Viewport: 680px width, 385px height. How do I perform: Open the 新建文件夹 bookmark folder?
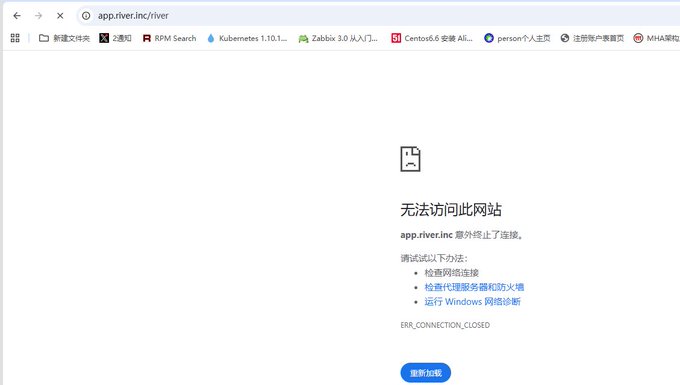[64, 38]
